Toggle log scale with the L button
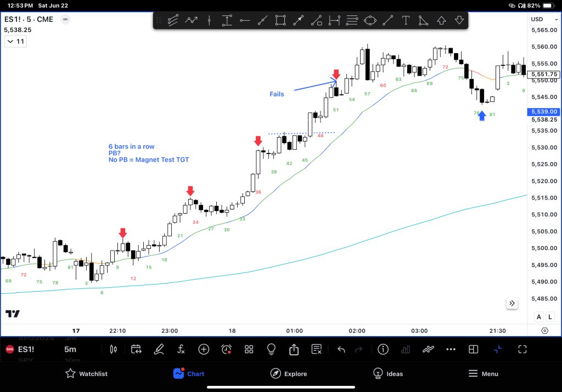Viewport: 562px width, 392px height. point(549,317)
